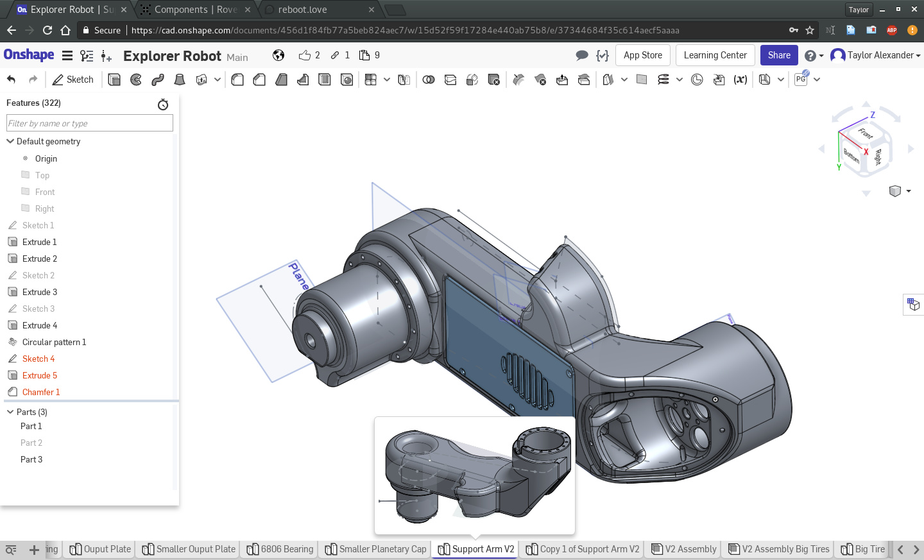Collapse the Parts (3) list
924x560 pixels.
click(10, 412)
